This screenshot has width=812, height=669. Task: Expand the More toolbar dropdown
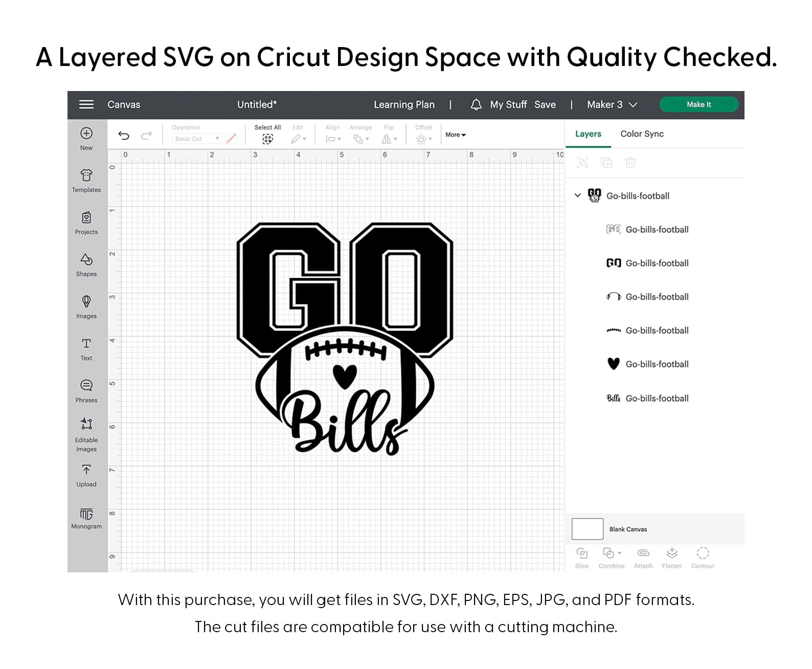point(455,135)
